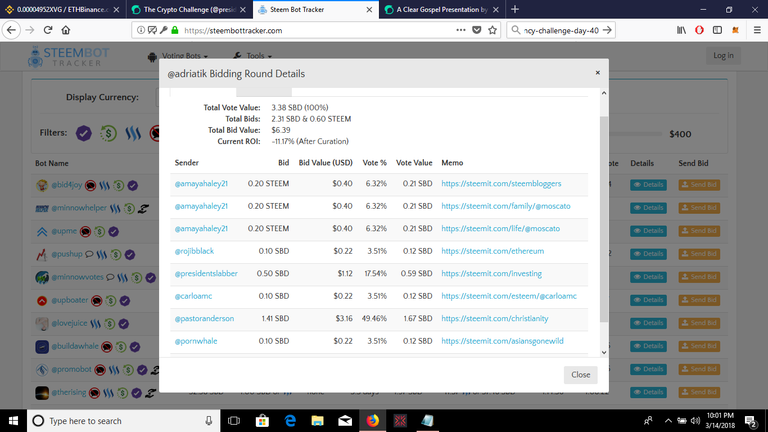The image size is (768, 432).
Task: Open Firefox hamburger menu
Action: click(x=757, y=30)
